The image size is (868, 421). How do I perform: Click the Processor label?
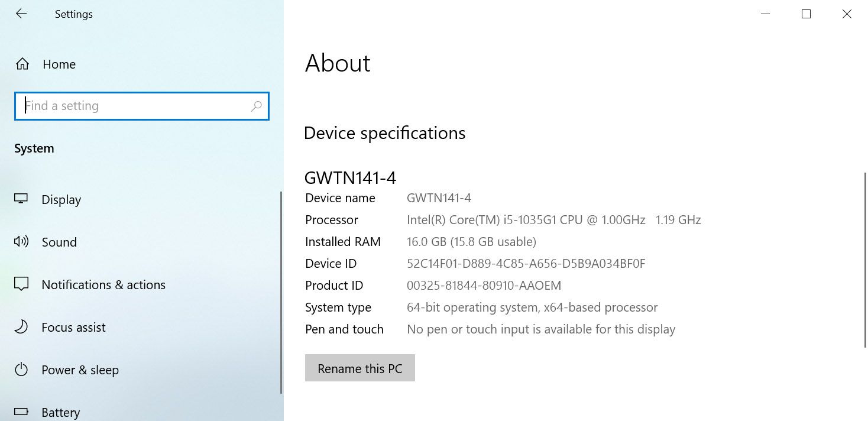pyautogui.click(x=332, y=220)
